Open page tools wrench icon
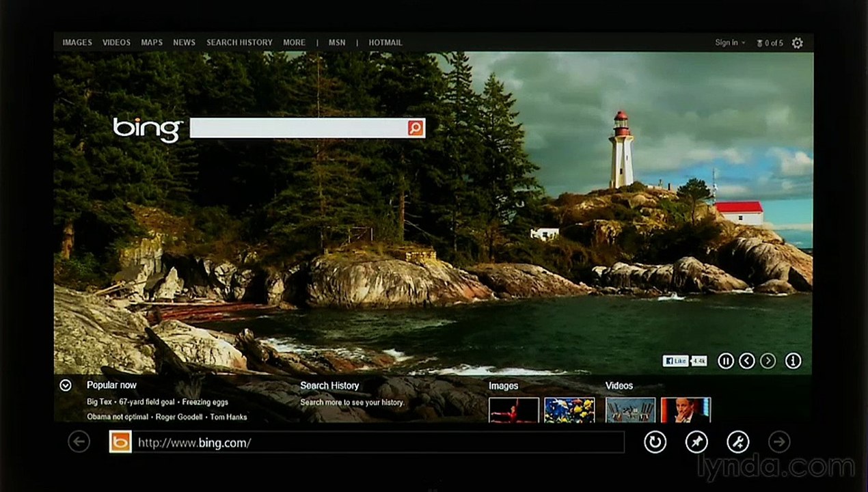This screenshot has height=492, width=868. (x=738, y=442)
